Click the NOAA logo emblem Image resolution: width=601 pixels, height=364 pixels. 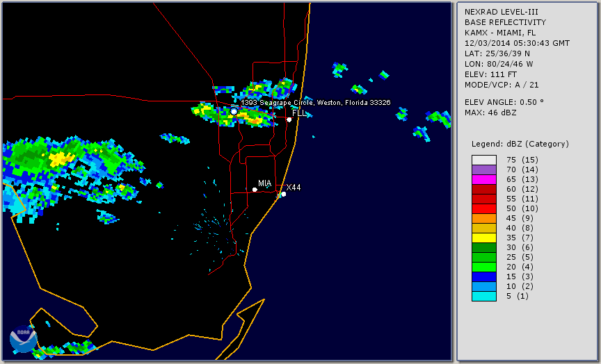pyautogui.click(x=24, y=339)
